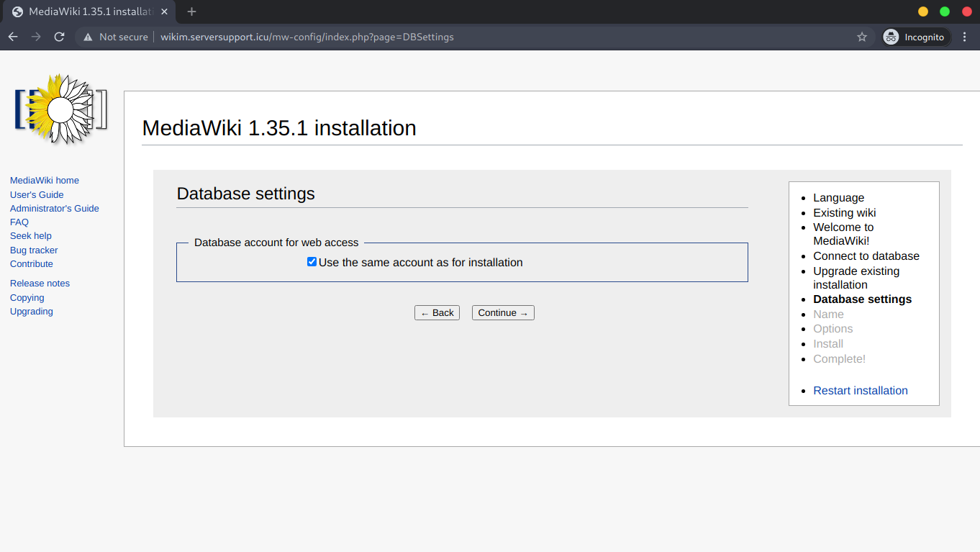Close the MediaWiki installation tab

click(165, 12)
